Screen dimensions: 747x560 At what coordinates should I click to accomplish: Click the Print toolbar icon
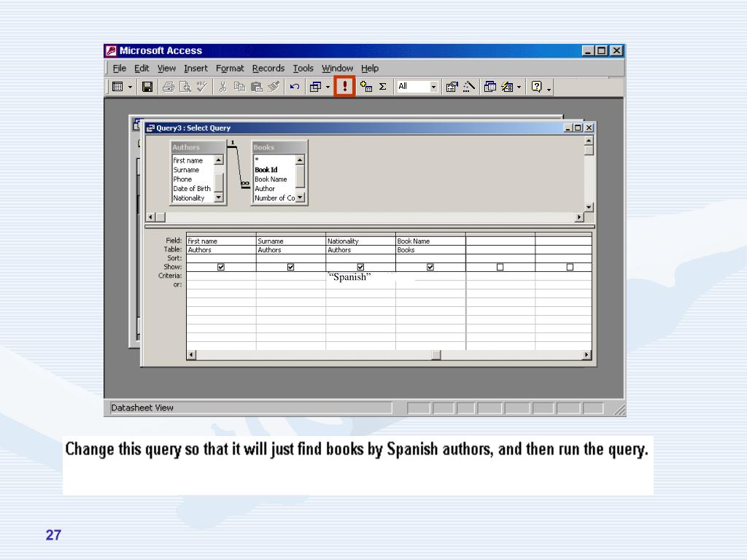pos(169,87)
